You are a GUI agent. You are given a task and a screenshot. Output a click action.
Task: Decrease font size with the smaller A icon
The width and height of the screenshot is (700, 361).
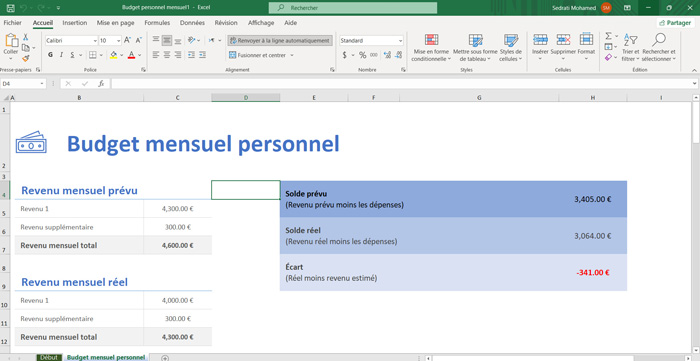tap(138, 41)
